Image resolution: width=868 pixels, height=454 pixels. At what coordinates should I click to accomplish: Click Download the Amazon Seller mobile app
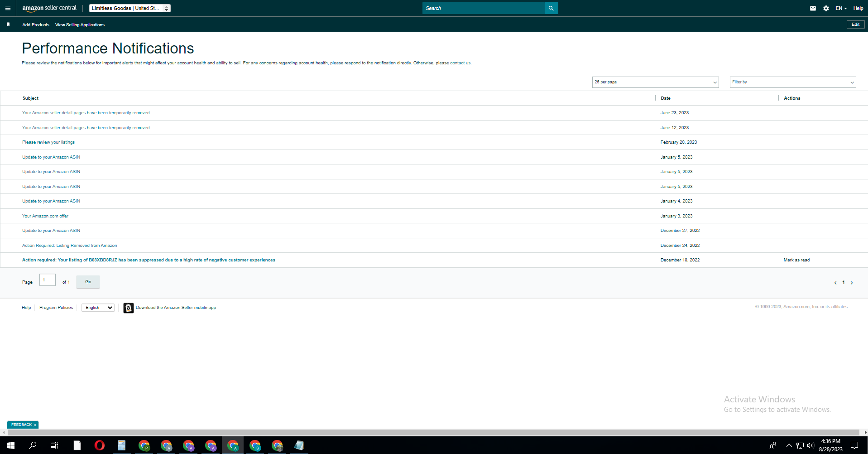pos(176,308)
